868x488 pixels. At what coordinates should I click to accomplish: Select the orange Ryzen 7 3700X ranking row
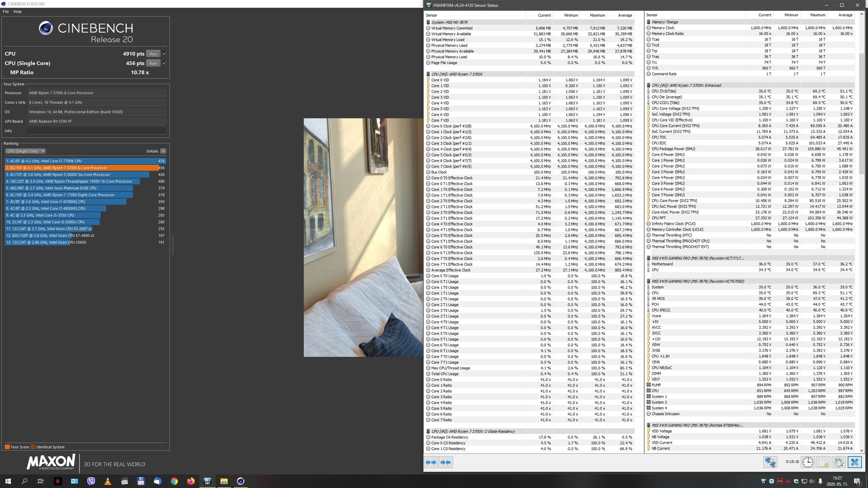tap(86, 168)
